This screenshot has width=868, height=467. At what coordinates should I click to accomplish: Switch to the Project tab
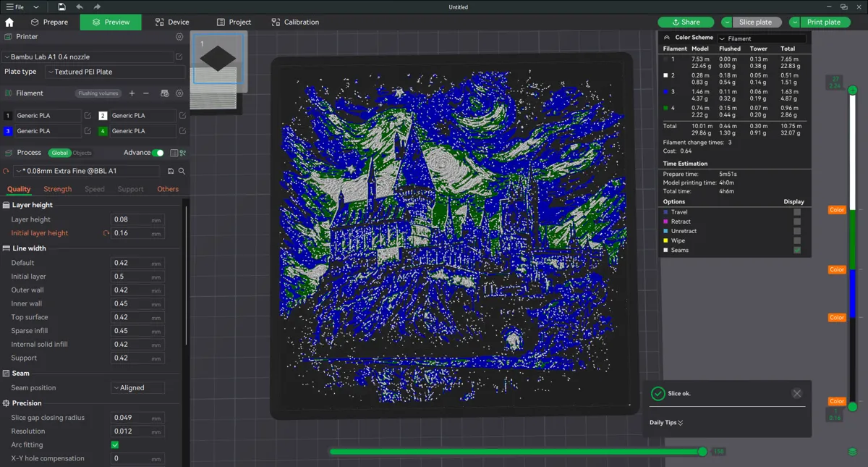(234, 22)
